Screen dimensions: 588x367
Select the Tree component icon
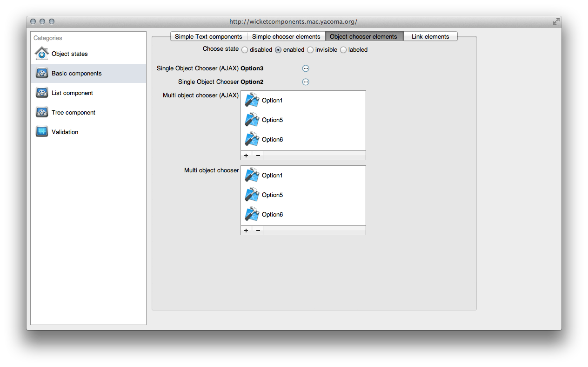tap(41, 112)
